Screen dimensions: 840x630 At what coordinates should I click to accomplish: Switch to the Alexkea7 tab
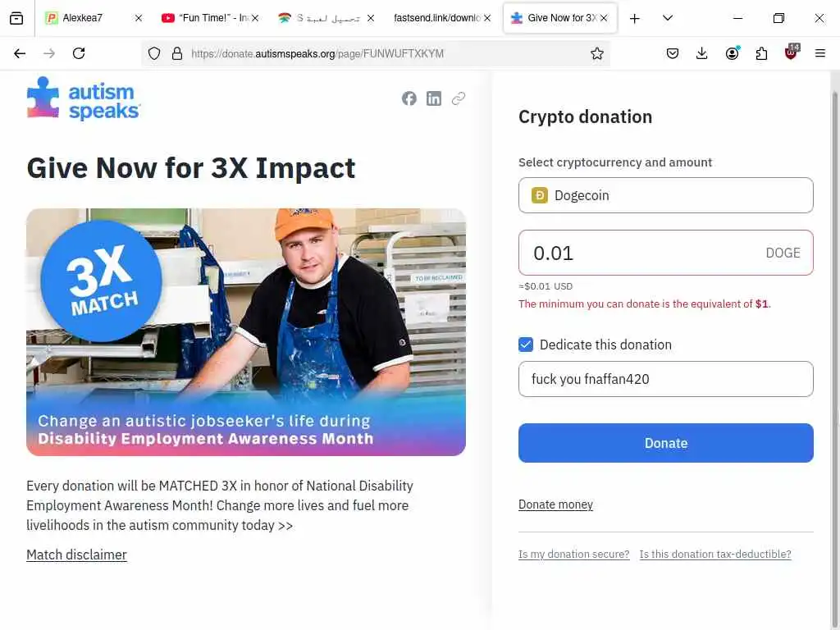pyautogui.click(x=93, y=18)
